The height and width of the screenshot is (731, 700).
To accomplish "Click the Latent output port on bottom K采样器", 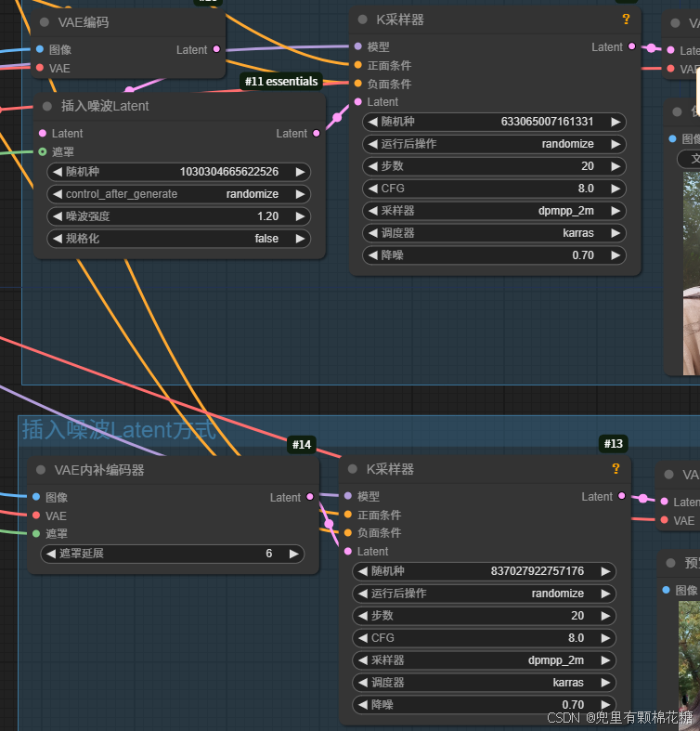I will coord(622,496).
